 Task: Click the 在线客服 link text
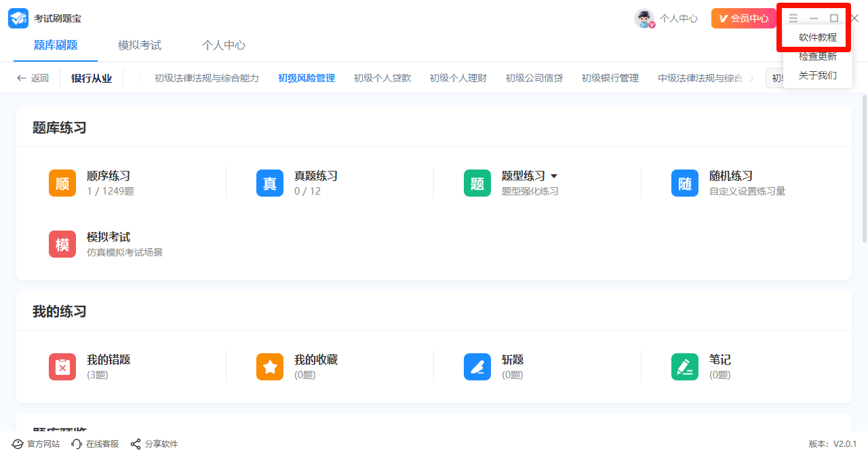[x=102, y=444]
